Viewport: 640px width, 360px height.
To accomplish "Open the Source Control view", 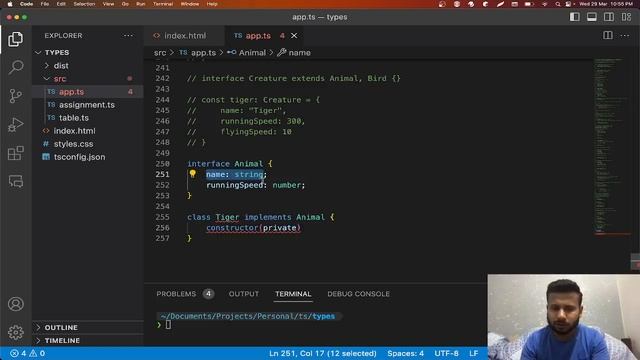I will (x=16, y=96).
